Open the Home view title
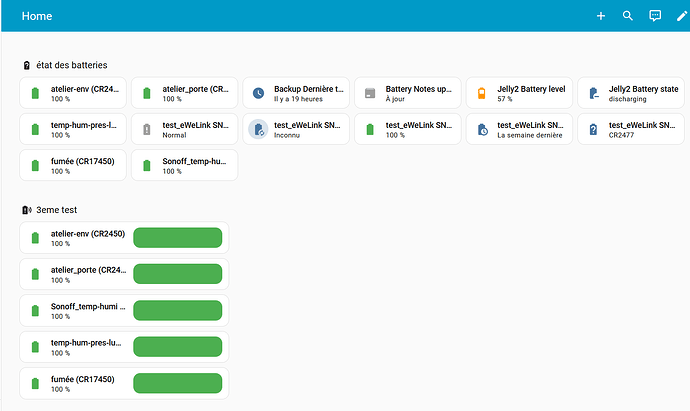 pyautogui.click(x=36, y=16)
